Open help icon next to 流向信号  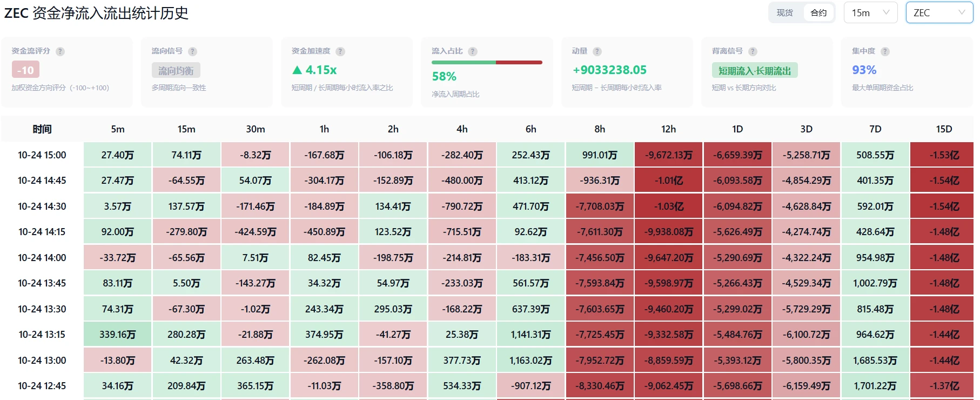(193, 51)
